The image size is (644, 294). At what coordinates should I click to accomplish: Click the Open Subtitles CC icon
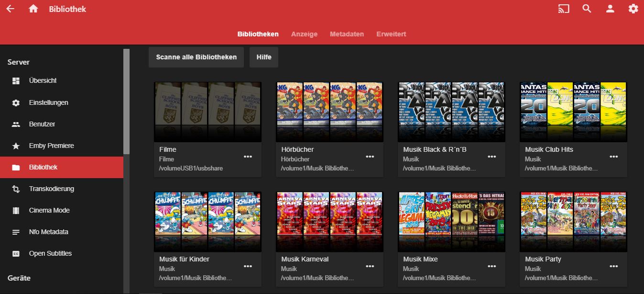(x=16, y=253)
